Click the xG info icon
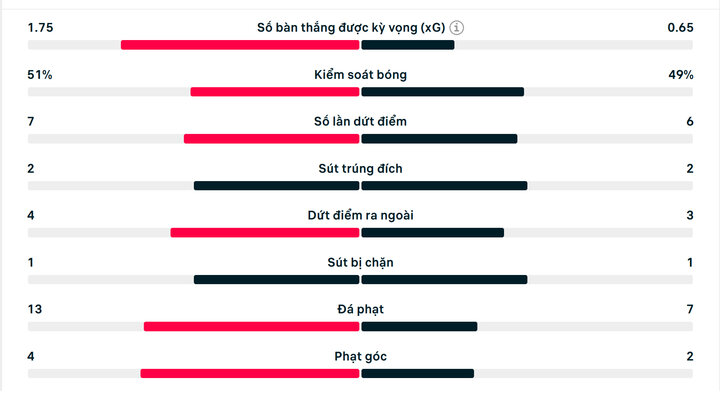Image resolution: width=720 pixels, height=411 pixels. pos(456,28)
